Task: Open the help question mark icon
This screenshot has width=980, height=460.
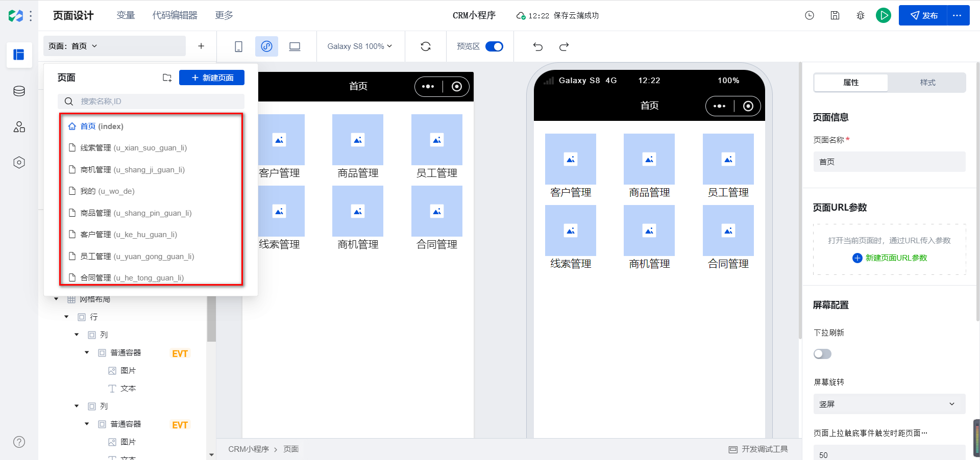Action: tap(19, 442)
